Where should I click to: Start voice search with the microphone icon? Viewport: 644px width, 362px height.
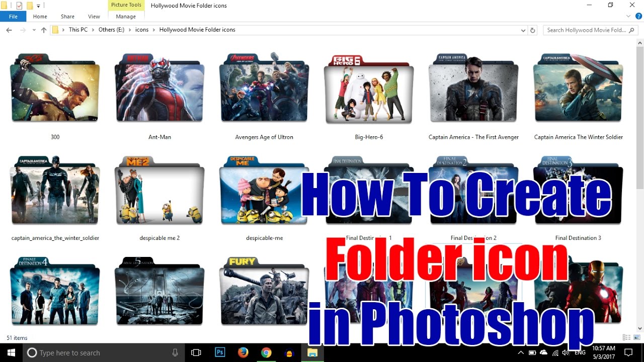pos(176,352)
